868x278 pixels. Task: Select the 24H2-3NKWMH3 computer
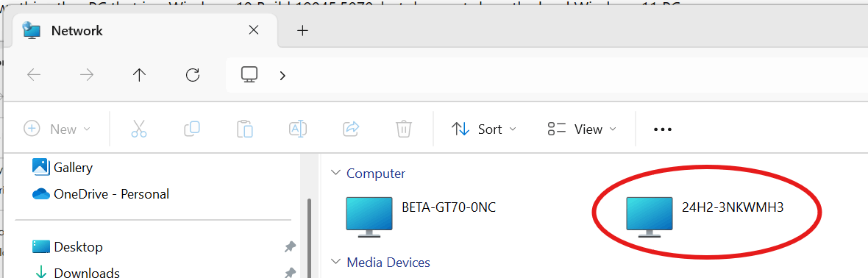click(705, 217)
